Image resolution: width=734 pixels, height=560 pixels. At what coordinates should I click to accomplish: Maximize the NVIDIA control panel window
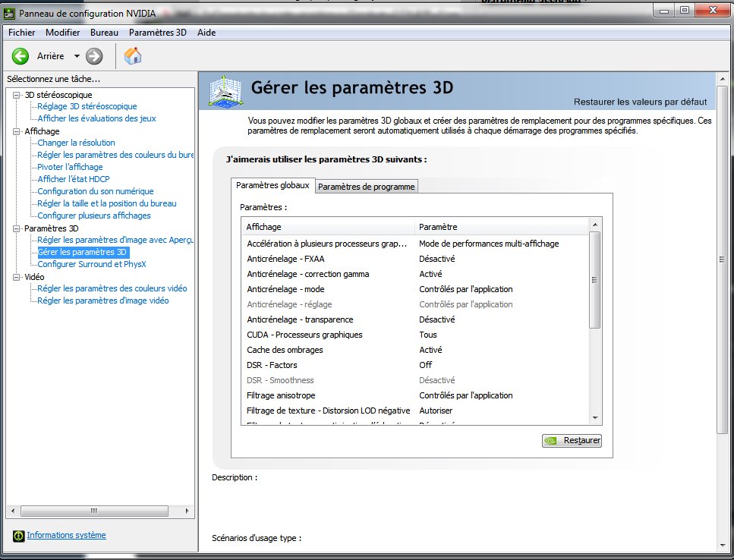click(685, 11)
